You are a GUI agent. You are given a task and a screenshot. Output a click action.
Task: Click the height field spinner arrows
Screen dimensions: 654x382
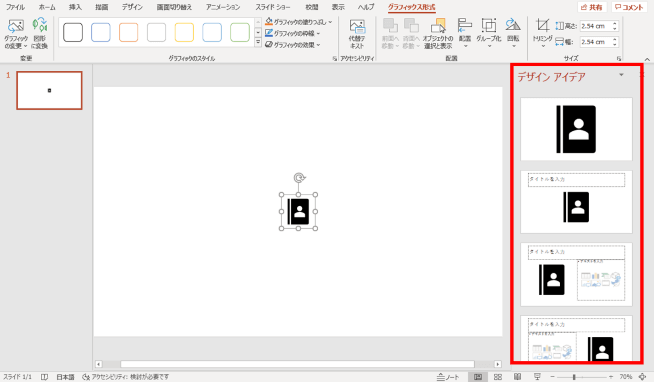(x=615, y=26)
